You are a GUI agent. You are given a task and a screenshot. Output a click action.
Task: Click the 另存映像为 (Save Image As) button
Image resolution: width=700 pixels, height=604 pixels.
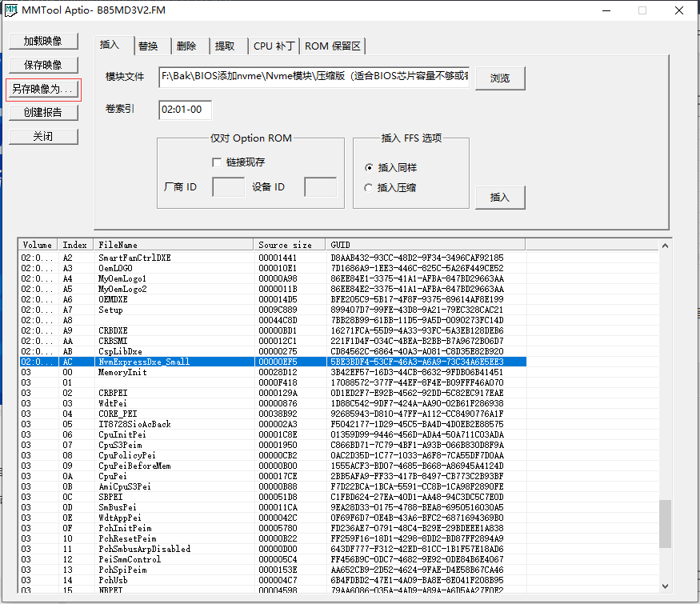43,89
